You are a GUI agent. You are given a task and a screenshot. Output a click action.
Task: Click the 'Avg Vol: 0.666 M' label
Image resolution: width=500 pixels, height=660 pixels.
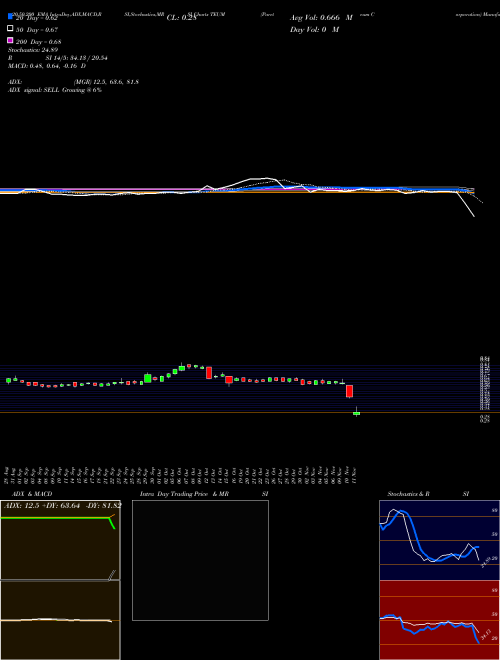pyautogui.click(x=321, y=18)
